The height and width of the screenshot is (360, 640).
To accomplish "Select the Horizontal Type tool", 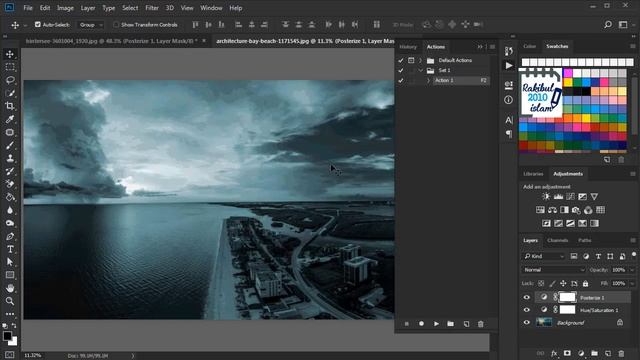I will [10, 249].
